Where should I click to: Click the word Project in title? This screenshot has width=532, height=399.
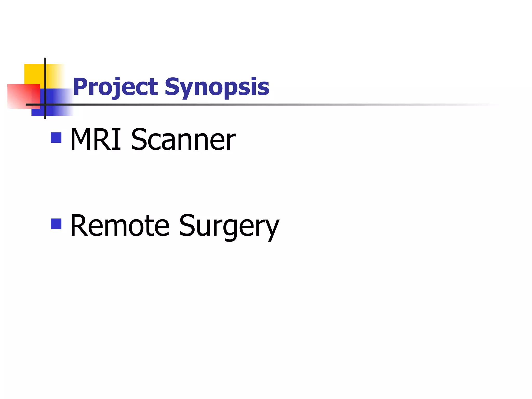click(115, 87)
